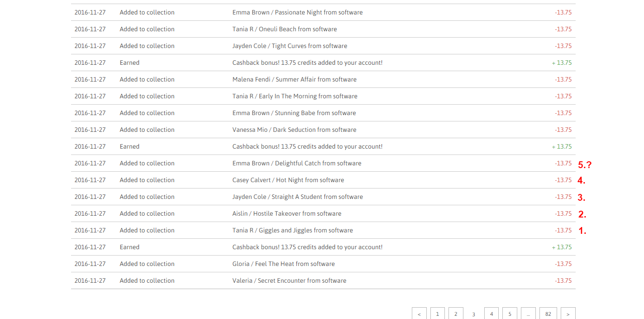
Task: Select Tania R / Oneuli Beach entry
Action: (x=285, y=29)
